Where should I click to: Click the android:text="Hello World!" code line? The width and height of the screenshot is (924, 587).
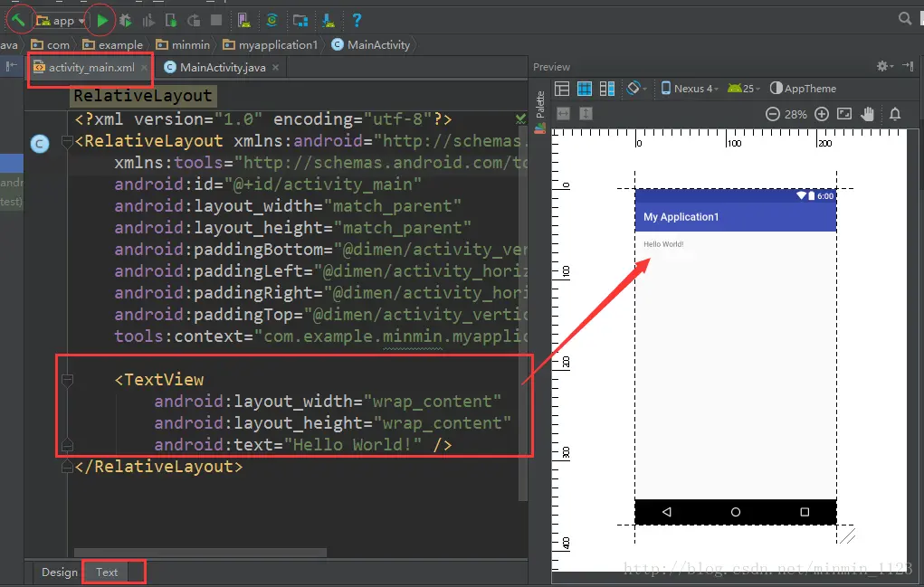pyautogui.click(x=303, y=445)
